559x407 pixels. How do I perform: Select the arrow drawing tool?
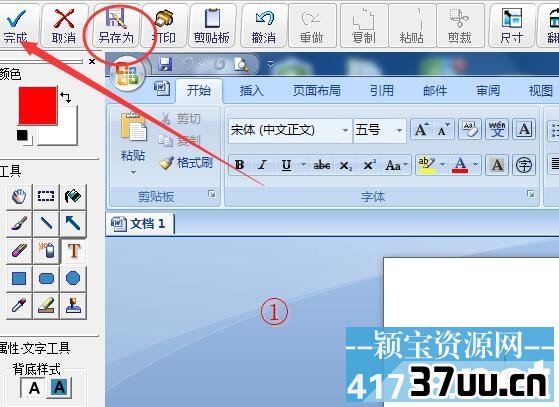coord(73,223)
